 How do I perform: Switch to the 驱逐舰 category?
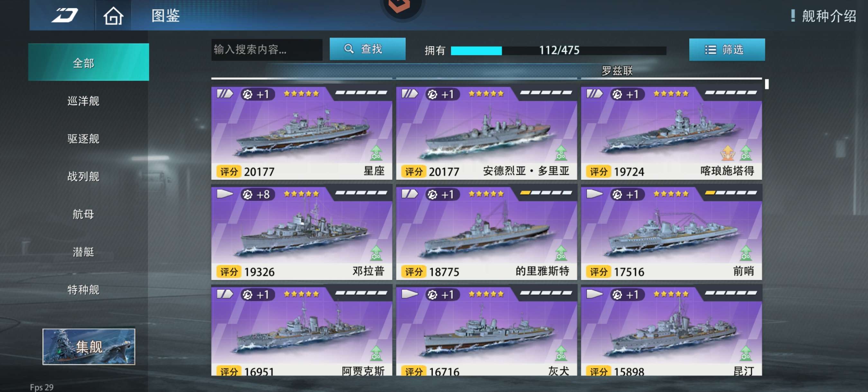[83, 139]
